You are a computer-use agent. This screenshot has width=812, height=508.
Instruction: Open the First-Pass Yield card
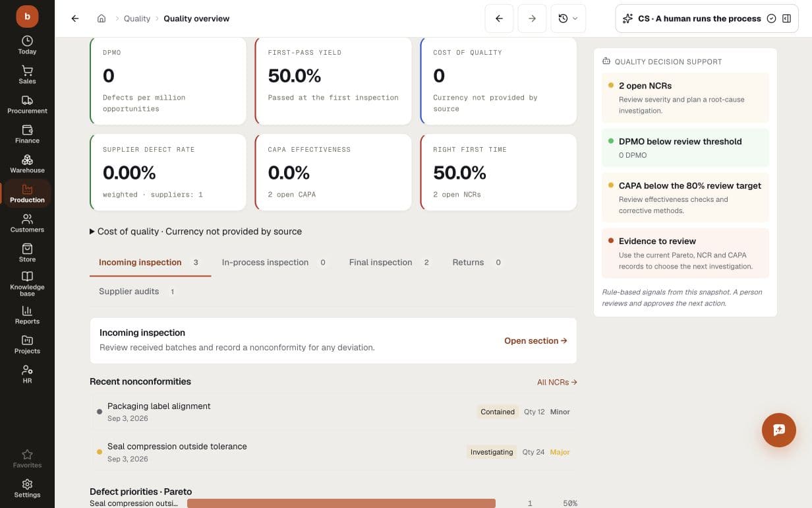(333, 80)
